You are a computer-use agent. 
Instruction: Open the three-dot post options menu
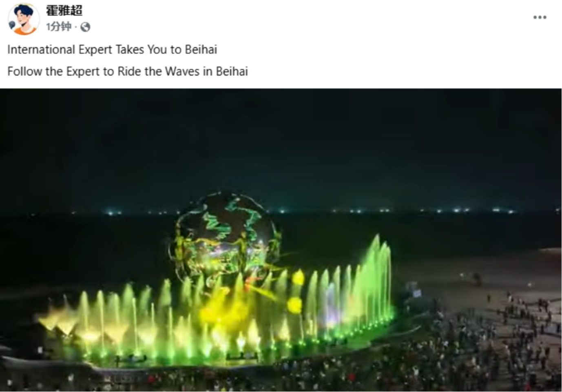[x=540, y=17]
